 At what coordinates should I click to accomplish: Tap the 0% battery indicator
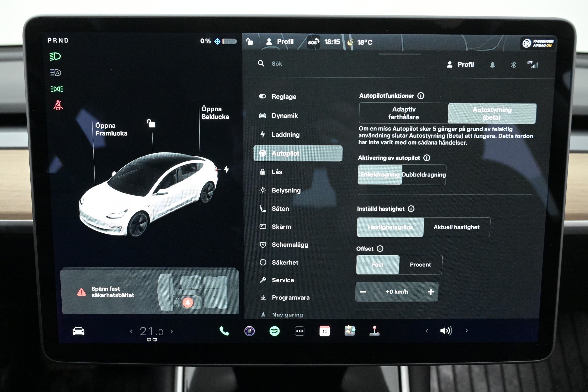coord(218,41)
